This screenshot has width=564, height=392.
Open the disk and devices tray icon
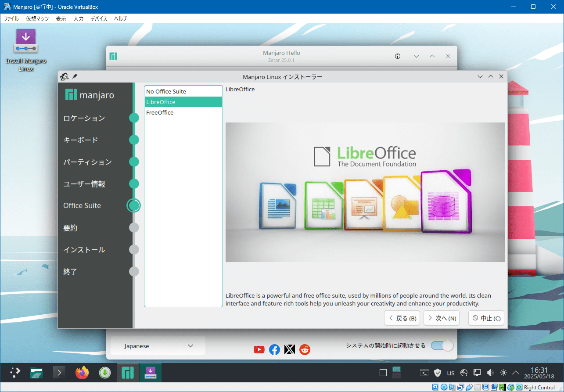[464, 373]
